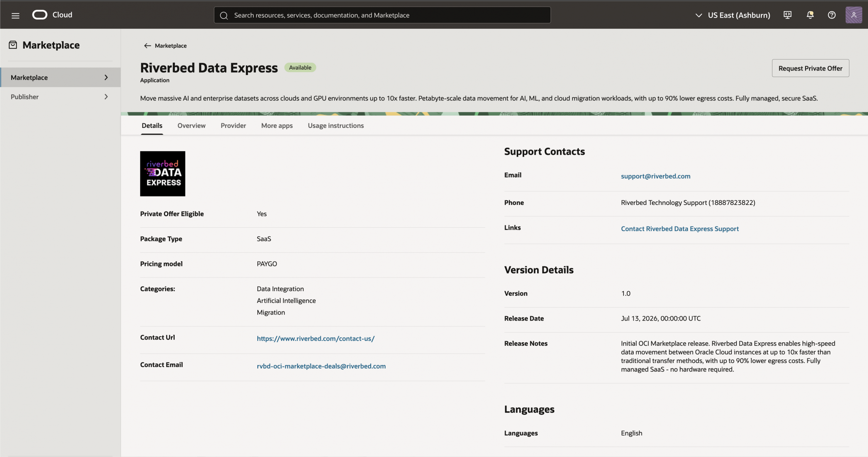Click the Riverbed Data Express title
Image resolution: width=868 pixels, height=457 pixels.
coord(209,68)
